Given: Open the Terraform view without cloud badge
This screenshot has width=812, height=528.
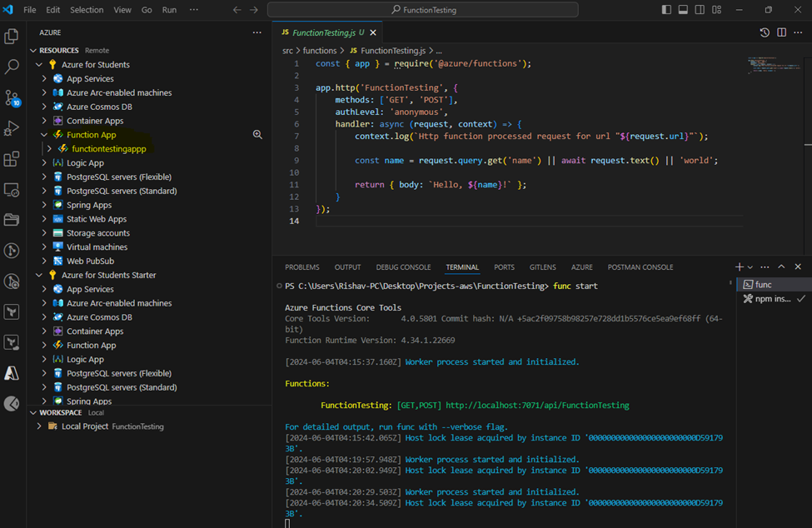Looking at the screenshot, I should [12, 311].
